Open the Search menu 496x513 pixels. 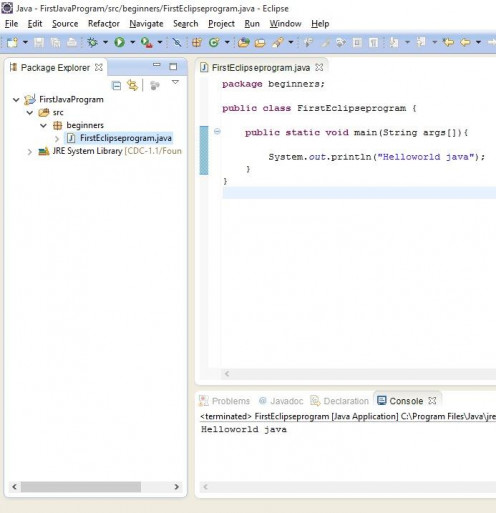pos(186,24)
